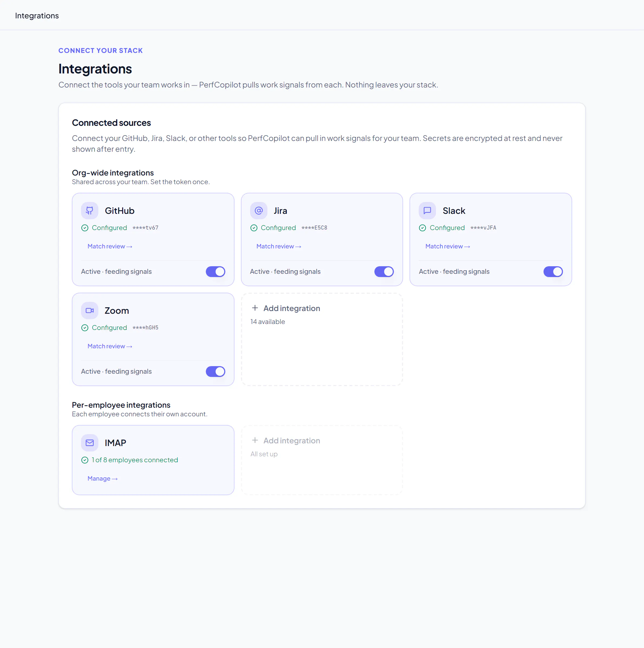The height and width of the screenshot is (648, 644).
Task: Click the GitHub Configured checkmark icon
Action: tap(85, 228)
